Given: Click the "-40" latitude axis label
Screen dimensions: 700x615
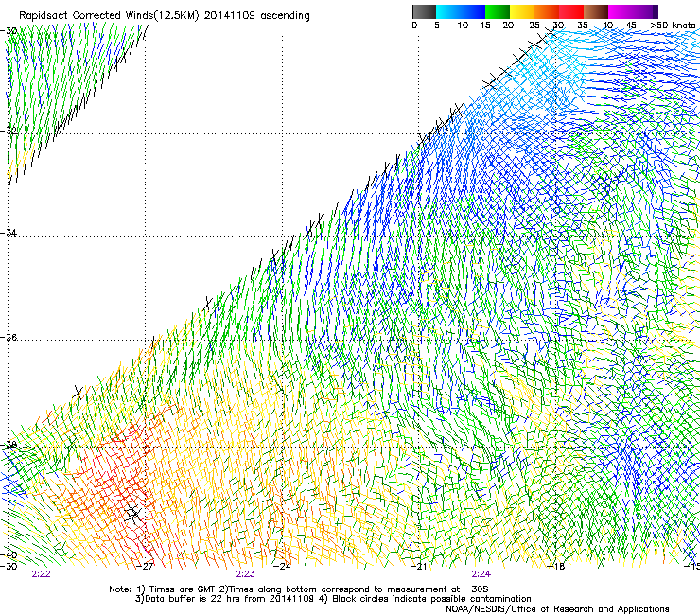Looking at the screenshot, I should tap(9, 555).
